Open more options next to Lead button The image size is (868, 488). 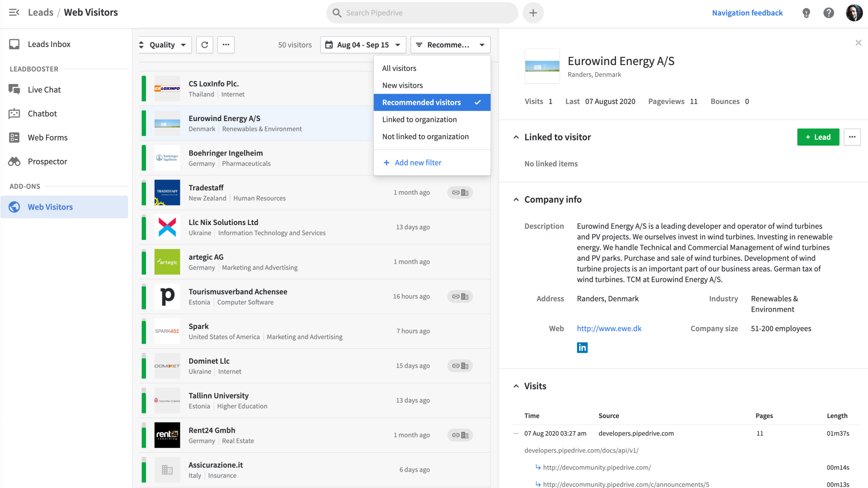coord(852,137)
